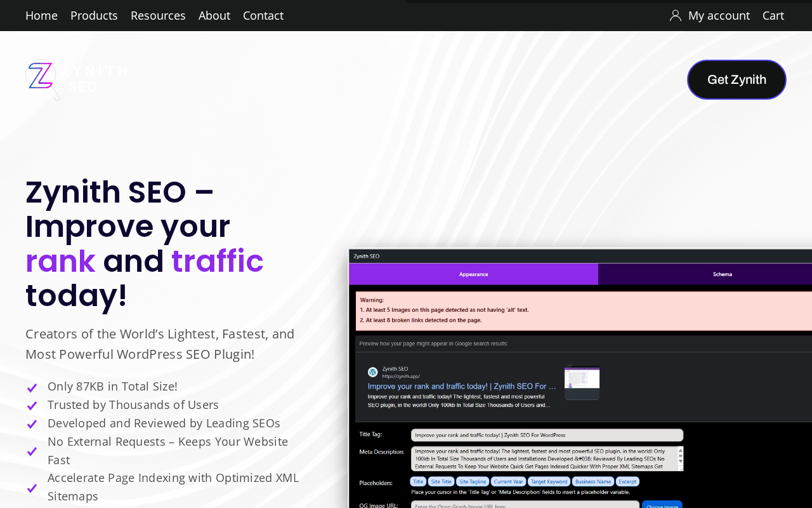Click "Accelerate Page Indexing with Optimized XML Sitemaps"
This screenshot has height=508, width=812.
pos(173,487)
